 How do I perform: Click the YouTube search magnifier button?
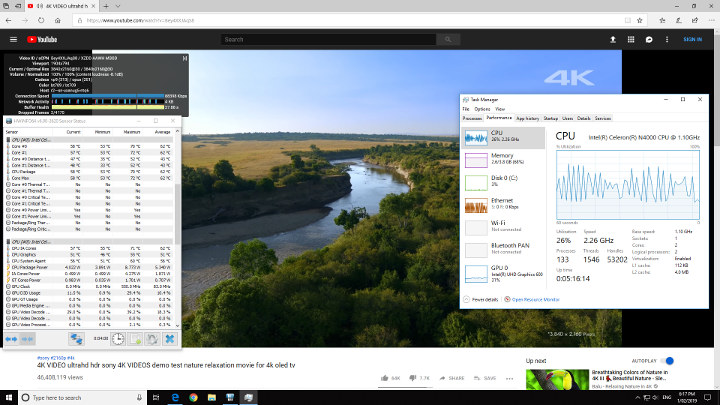(x=448, y=39)
